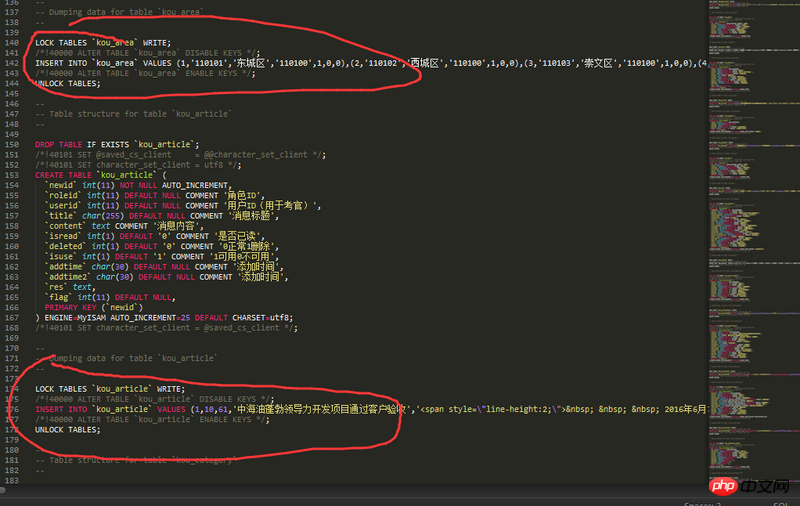Click the "CREATE TABLE `kou_article` (" line
This screenshot has height=506, width=800.
pos(101,175)
